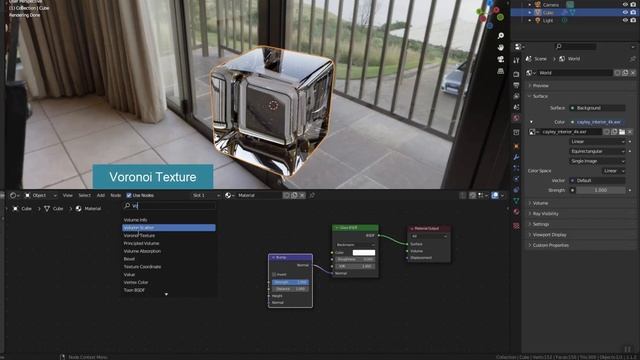The image size is (640, 360).
Task: Click the Surface Background shader button
Action: click(597, 108)
